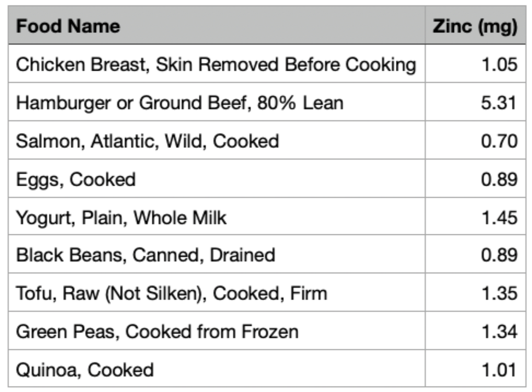Click the Yogurt, Plain, Whole Milk cell
The width and height of the screenshot is (532, 392).
[x=216, y=217]
